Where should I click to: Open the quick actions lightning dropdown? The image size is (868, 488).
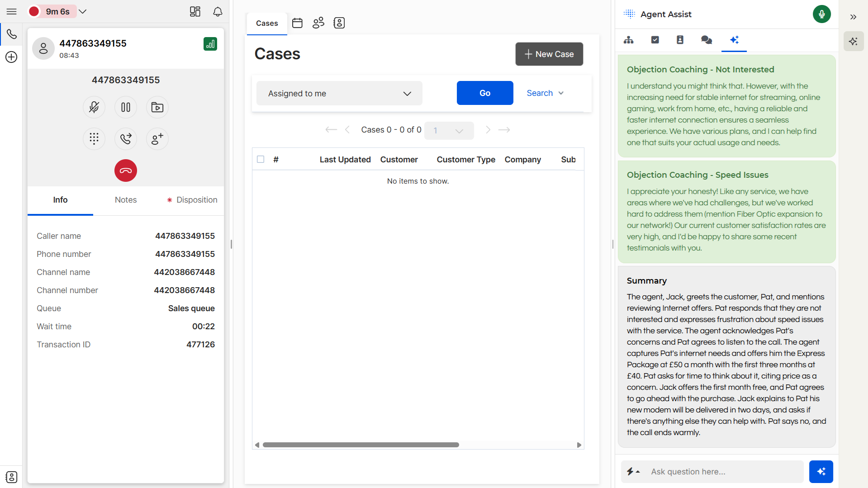coord(633,472)
